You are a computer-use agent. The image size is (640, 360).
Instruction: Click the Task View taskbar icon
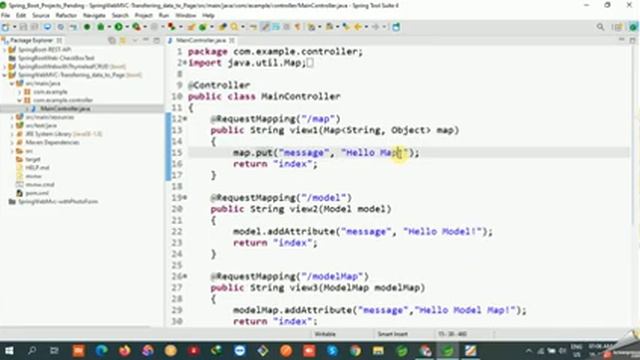(54, 351)
